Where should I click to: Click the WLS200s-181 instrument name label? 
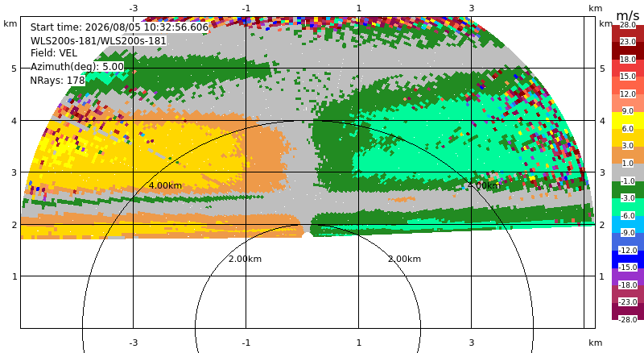(98, 41)
